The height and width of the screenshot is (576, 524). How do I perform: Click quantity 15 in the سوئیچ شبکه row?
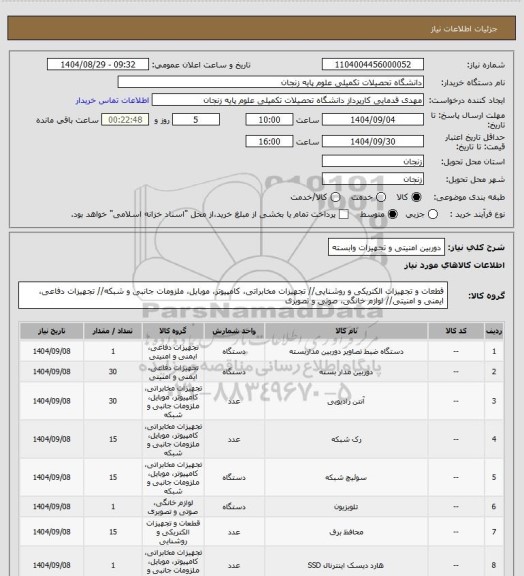(x=113, y=477)
